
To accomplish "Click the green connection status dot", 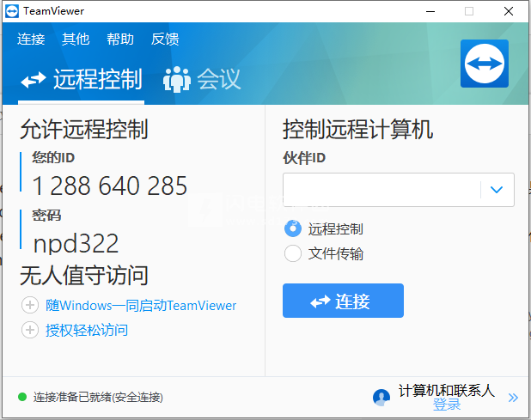I will tap(22, 397).
